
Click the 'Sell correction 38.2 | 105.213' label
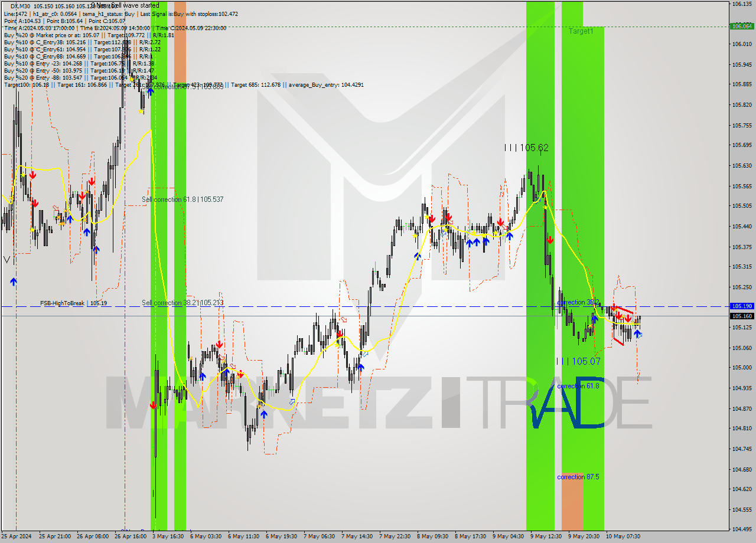pos(183,303)
